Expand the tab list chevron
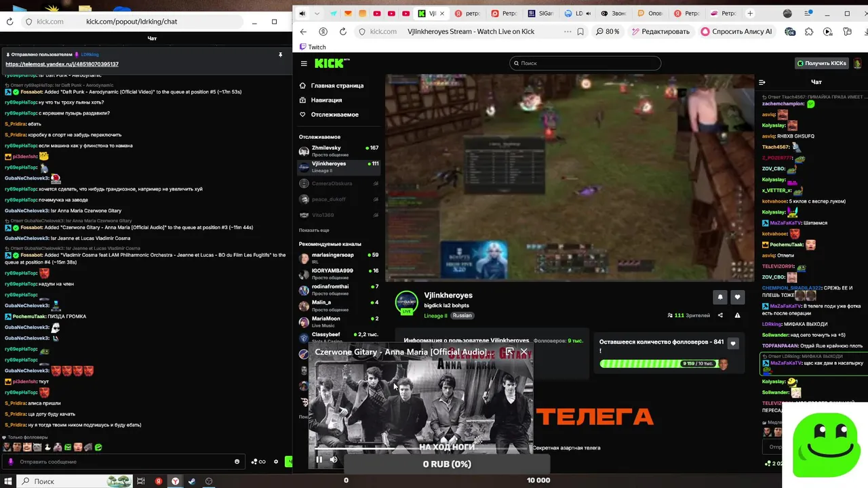 tap(317, 14)
